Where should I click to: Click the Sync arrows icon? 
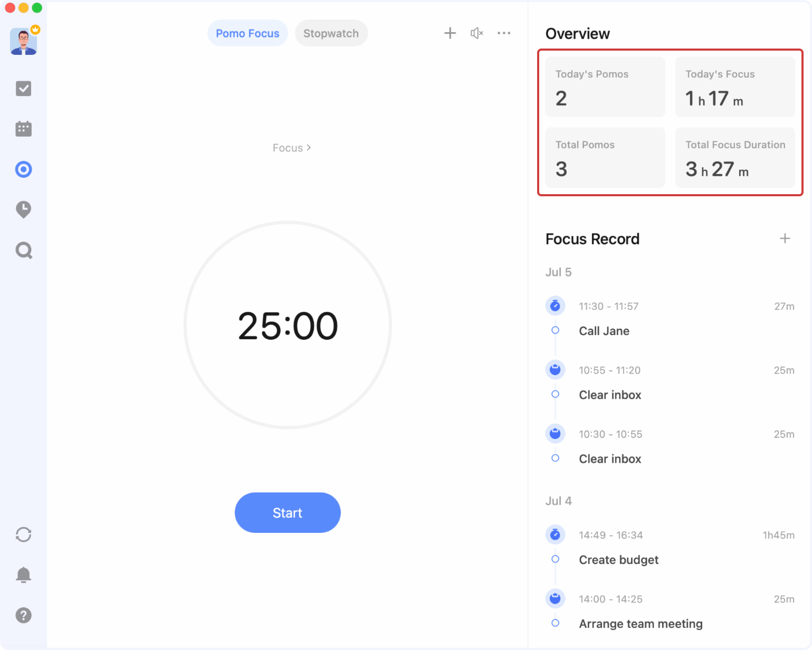pos(24,534)
